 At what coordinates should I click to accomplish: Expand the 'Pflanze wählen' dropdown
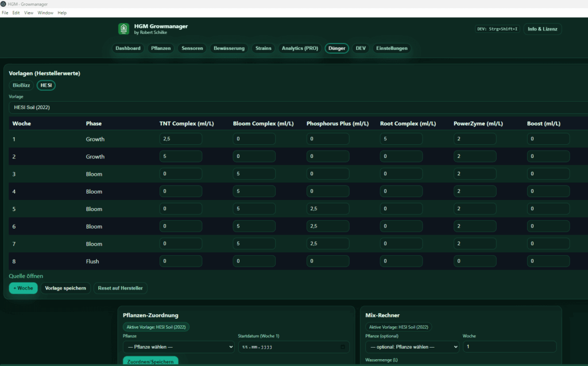click(179, 346)
